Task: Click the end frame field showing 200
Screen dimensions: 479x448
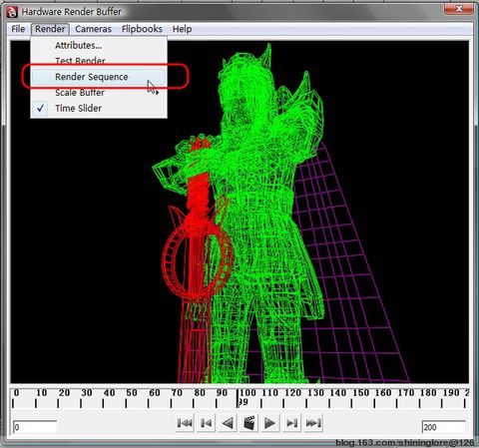Action: click(444, 427)
